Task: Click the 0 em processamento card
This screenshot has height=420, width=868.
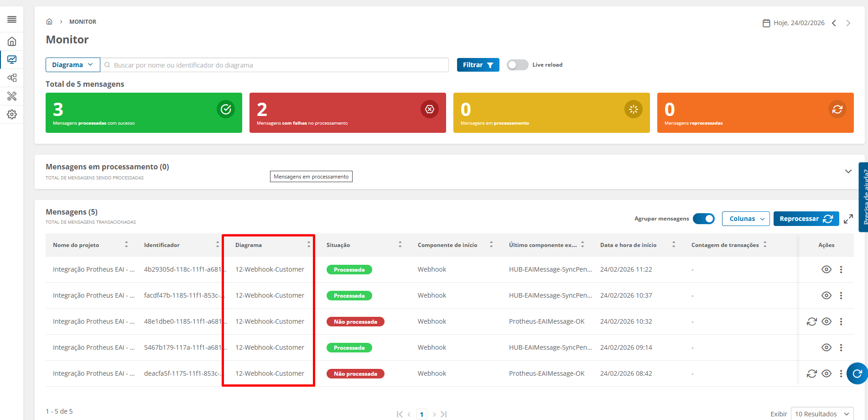Action: [551, 113]
